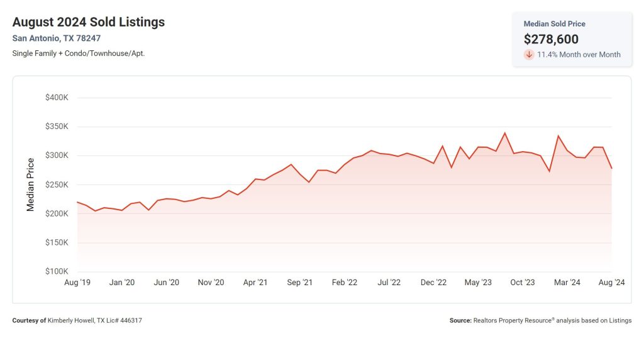Click the vertical Median Price axis title
The width and height of the screenshot is (644, 338).
coord(30,184)
